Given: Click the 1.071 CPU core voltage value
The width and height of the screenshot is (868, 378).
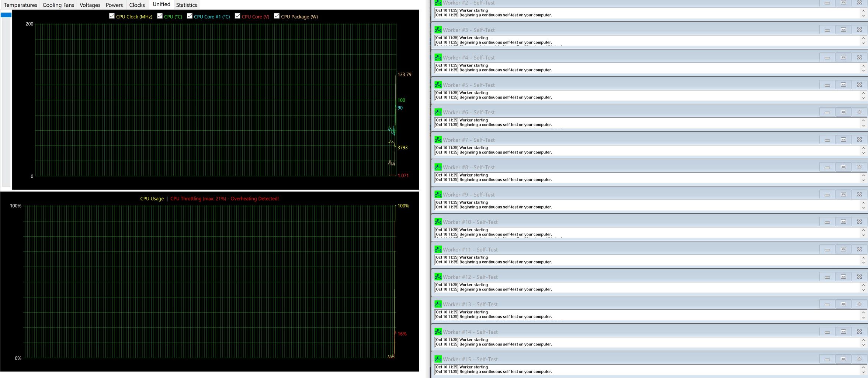Looking at the screenshot, I should coord(403,175).
